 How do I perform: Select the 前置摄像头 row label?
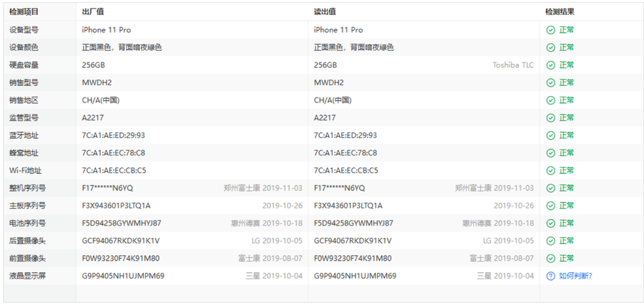coord(27,258)
